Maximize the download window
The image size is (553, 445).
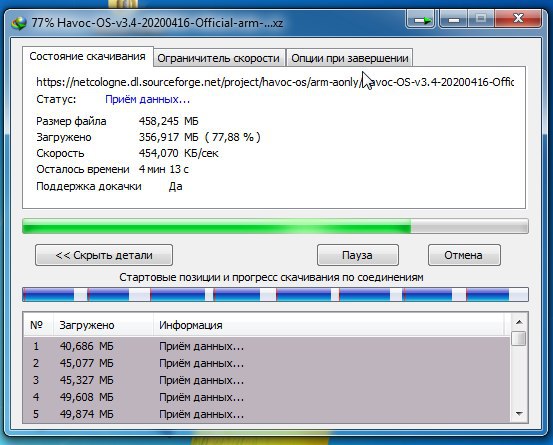pos(481,19)
